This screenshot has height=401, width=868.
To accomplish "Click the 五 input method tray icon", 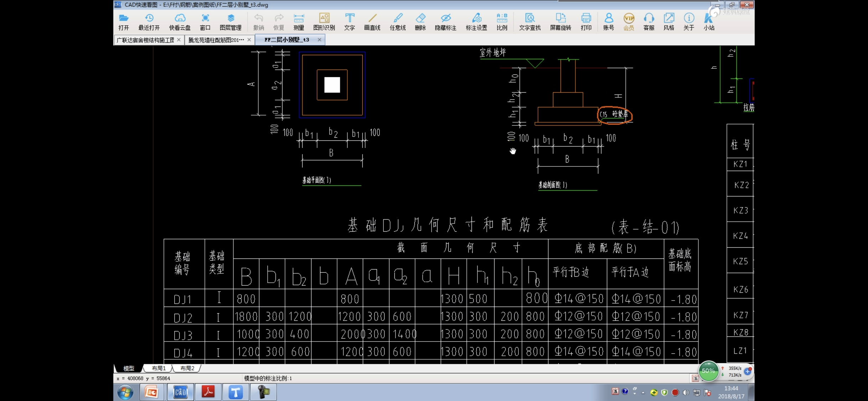I will pyautogui.click(x=615, y=391).
